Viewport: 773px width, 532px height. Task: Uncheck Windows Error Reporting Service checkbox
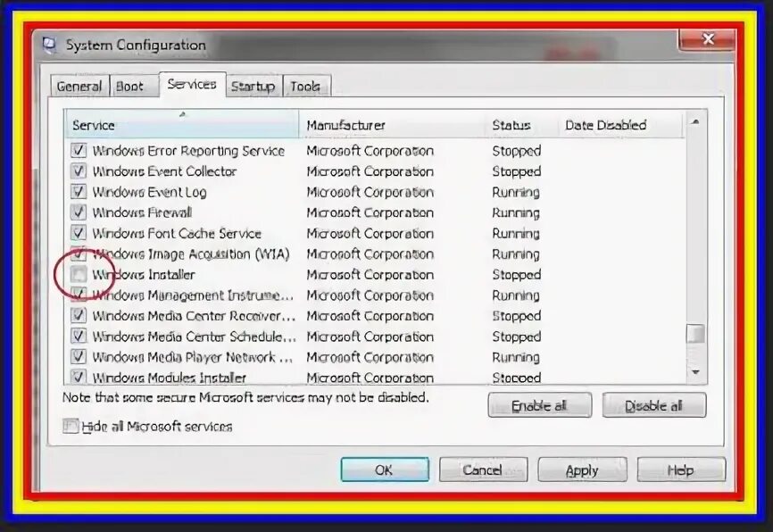[x=79, y=150]
